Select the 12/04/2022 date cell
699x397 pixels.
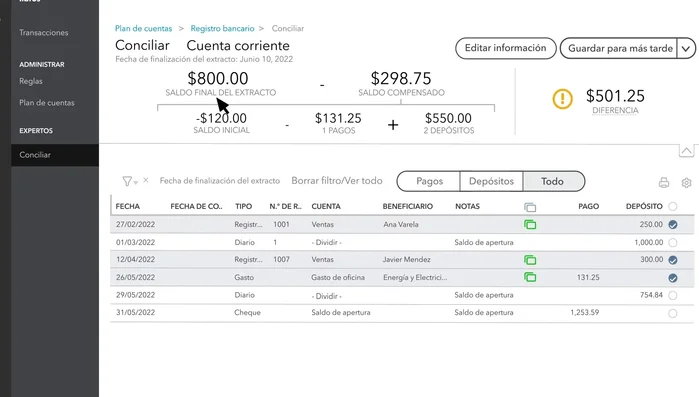136,259
